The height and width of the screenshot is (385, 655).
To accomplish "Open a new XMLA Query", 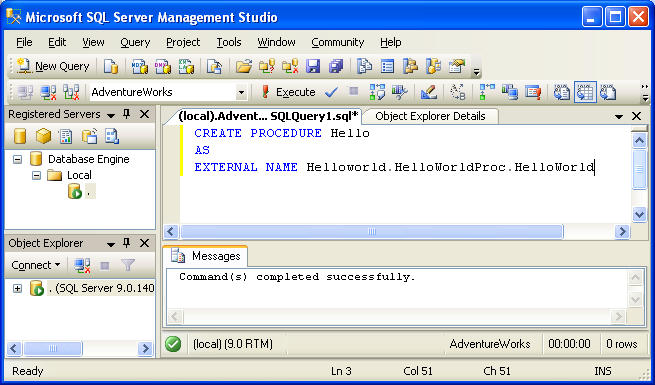I will (186, 66).
